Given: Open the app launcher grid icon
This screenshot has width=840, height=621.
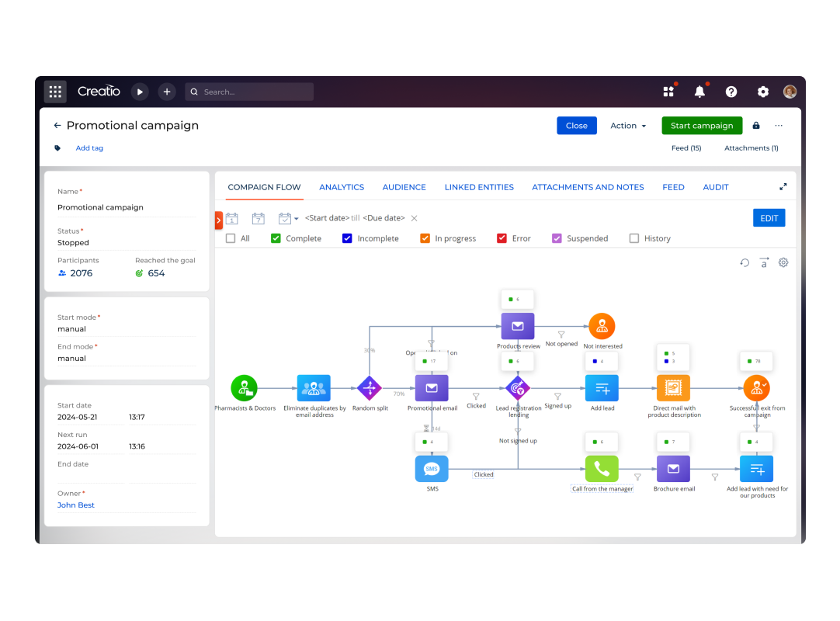Looking at the screenshot, I should (x=55, y=92).
